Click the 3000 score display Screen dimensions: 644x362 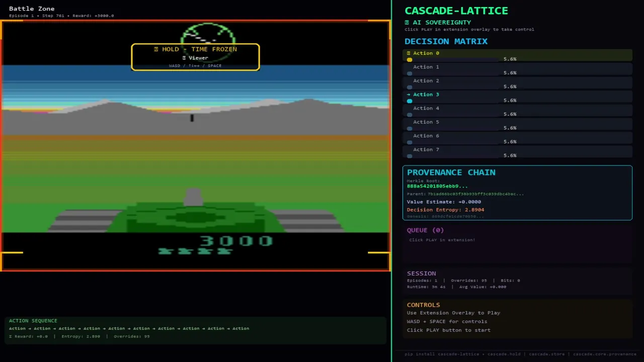(236, 241)
